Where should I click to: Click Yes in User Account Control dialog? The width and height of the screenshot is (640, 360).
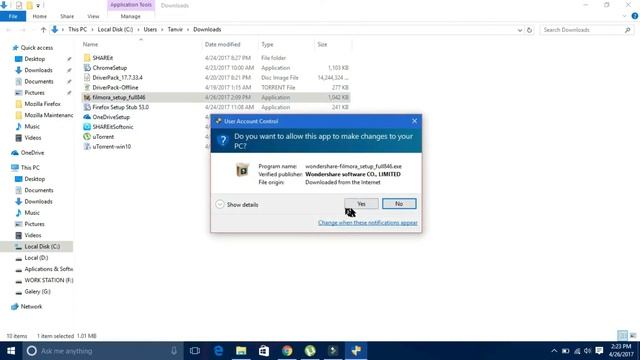[x=361, y=204]
